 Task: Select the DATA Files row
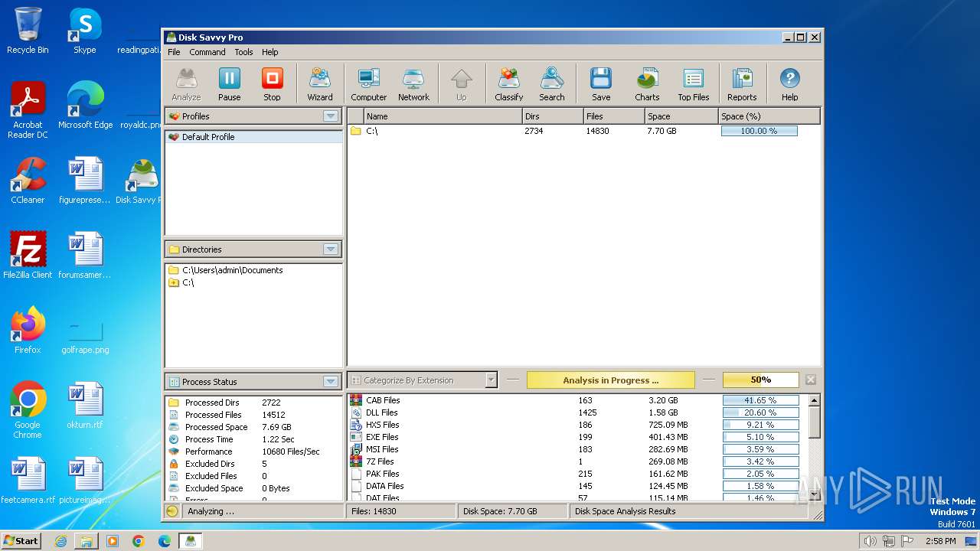[578, 486]
